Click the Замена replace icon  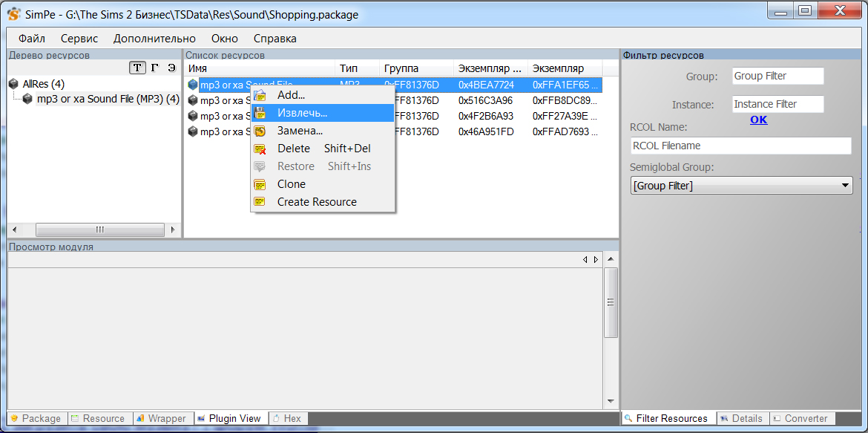pos(260,131)
